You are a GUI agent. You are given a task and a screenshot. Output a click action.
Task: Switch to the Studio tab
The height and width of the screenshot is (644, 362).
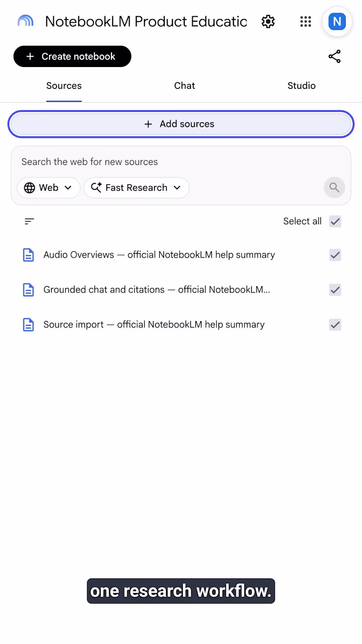click(301, 86)
